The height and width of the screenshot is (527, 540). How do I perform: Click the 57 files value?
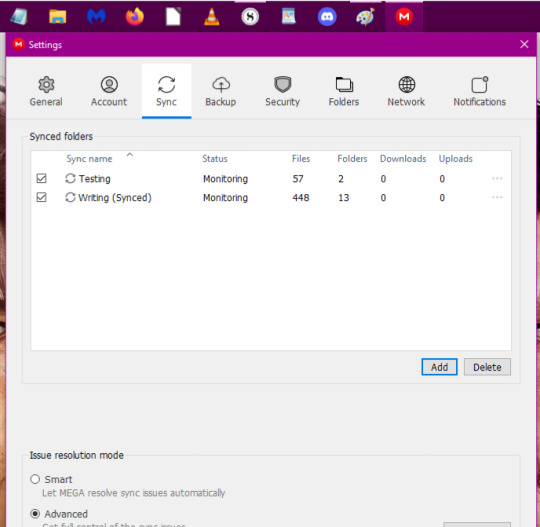click(x=298, y=179)
